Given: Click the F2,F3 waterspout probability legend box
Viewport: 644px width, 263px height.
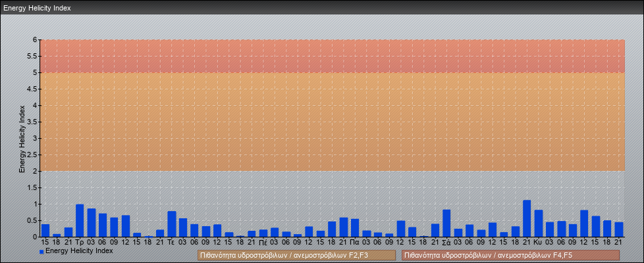Looking at the screenshot, I should click(296, 255).
